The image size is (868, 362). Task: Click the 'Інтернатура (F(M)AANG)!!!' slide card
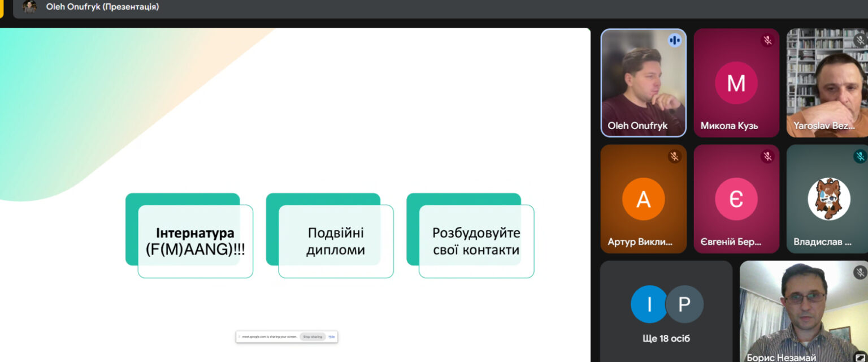pos(194,242)
